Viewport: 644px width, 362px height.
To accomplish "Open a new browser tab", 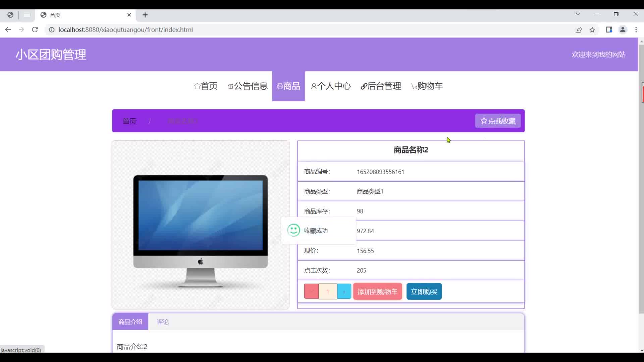I will click(145, 15).
